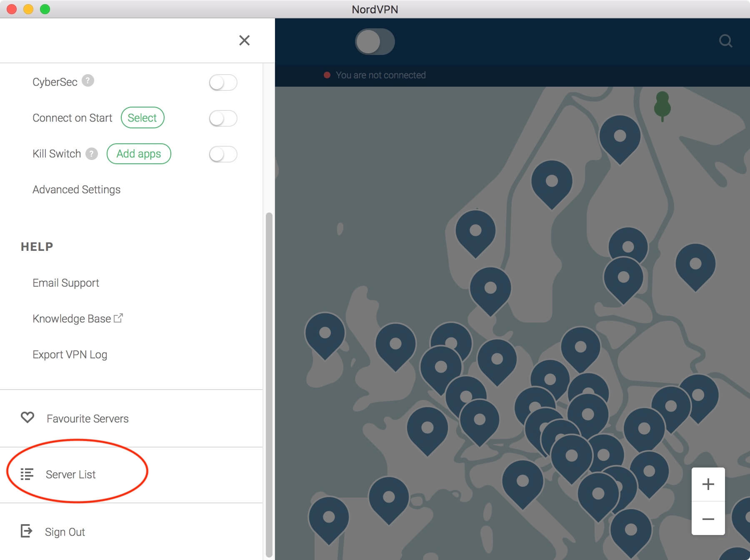The width and height of the screenshot is (750, 560).
Task: Click the exit icon beside Sign Out
Action: [27, 531]
